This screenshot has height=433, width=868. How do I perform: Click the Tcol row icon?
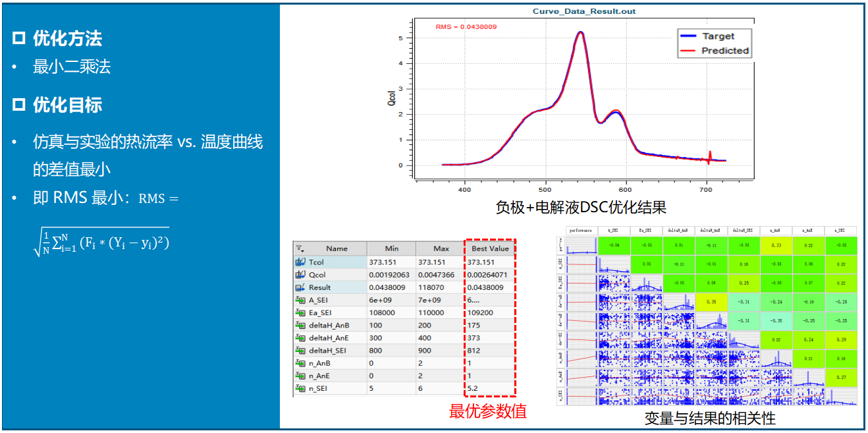300,262
